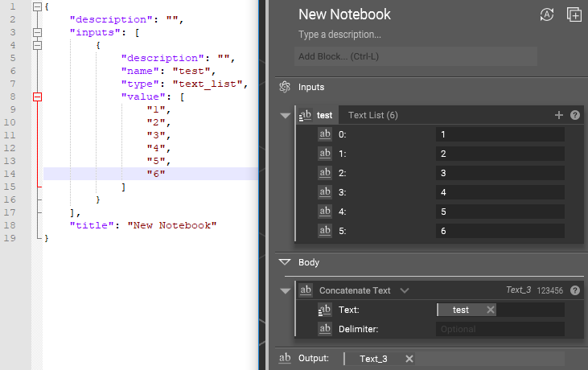Click the "type" key on line 7
Screen dimensions: 588x370
click(x=139, y=84)
